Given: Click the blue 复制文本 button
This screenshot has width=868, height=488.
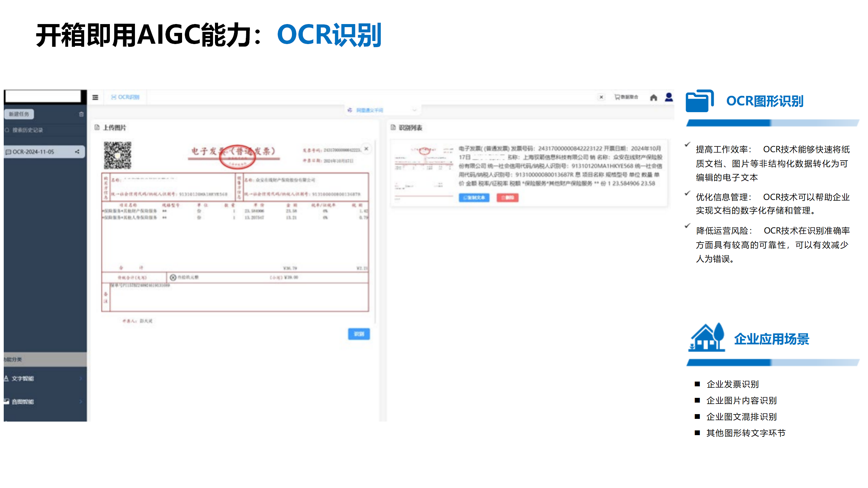Looking at the screenshot, I should (474, 198).
